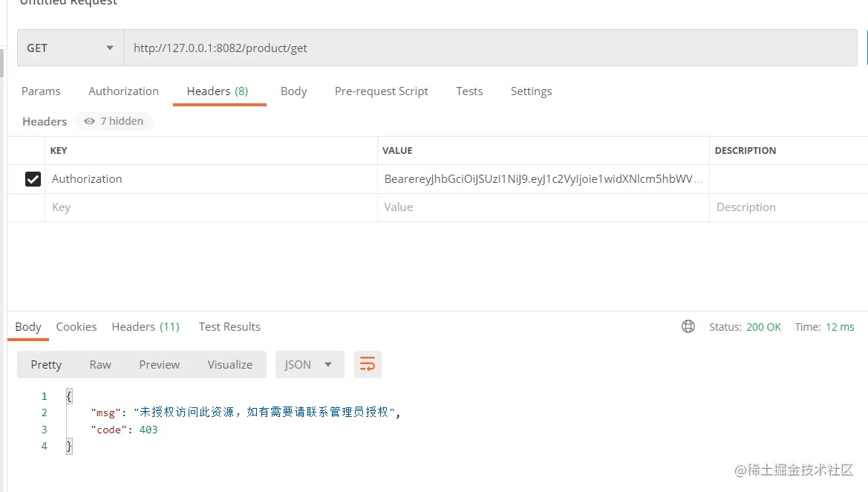Open the request Authorization tab
Screen dimensions: 868x492
[123, 91]
